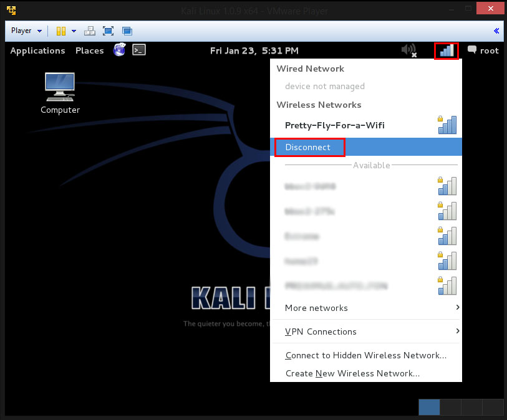Switch to the fourth workspace in the switcher
The height and width of the screenshot is (420, 507).
pos(493,407)
